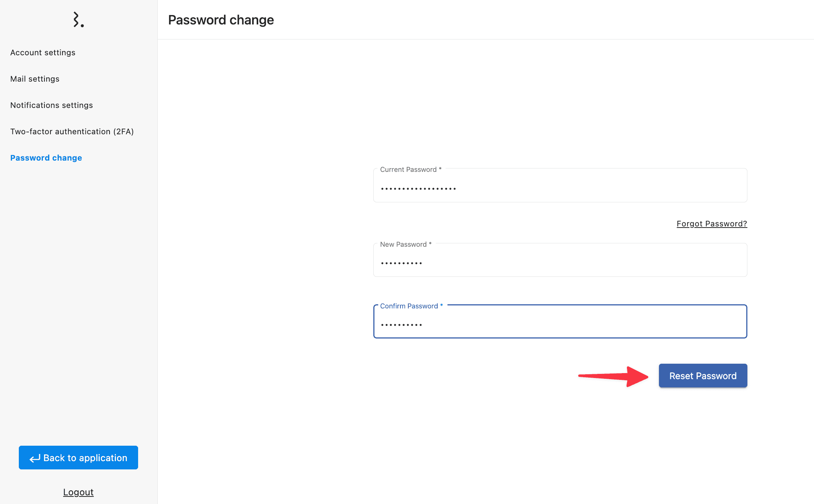814x504 pixels.
Task: Click the "Current Password *" field label
Action: coord(411,170)
